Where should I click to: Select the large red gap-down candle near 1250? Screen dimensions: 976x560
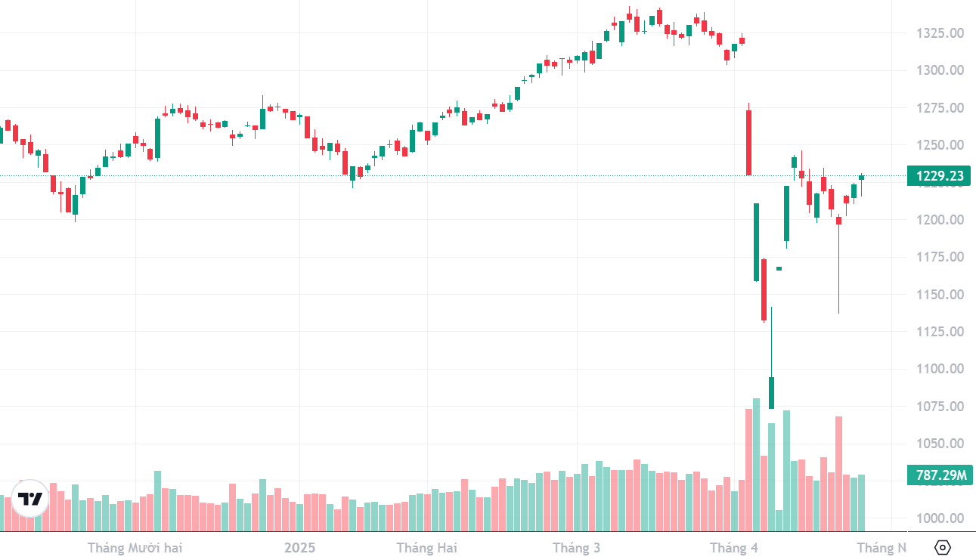pos(748,143)
